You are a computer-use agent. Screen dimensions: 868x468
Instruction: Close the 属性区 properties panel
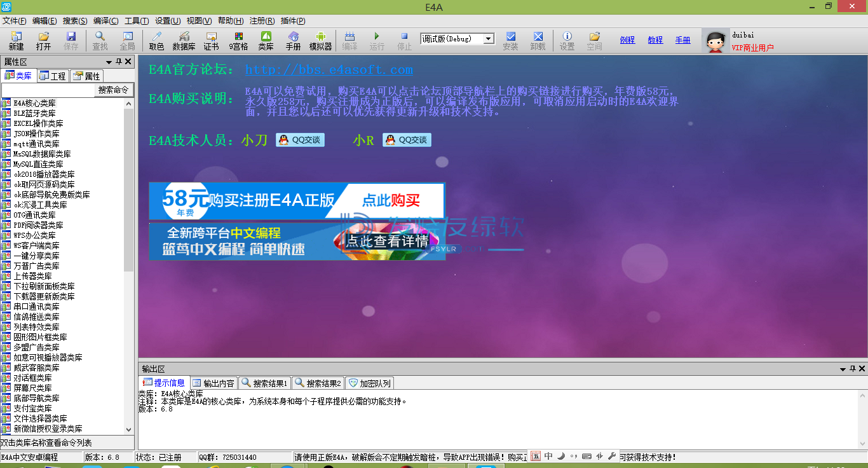pyautogui.click(x=128, y=62)
